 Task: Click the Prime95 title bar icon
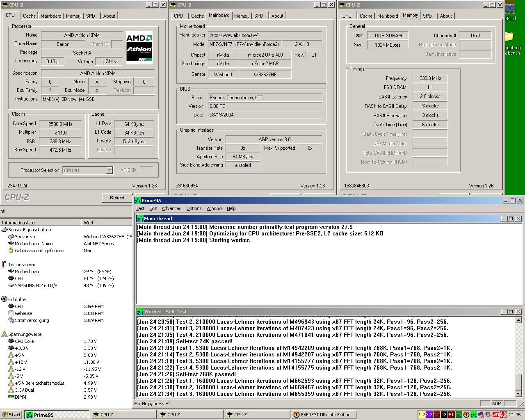[138, 201]
